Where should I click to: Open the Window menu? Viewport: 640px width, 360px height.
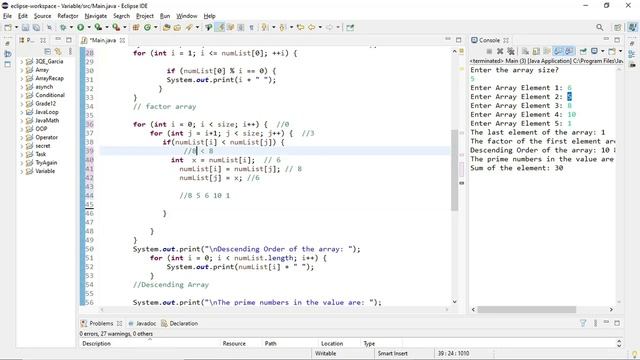point(187,16)
